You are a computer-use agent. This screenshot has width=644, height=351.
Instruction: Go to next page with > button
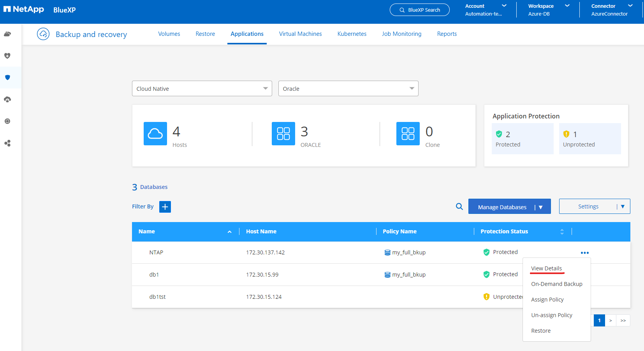[x=611, y=321]
